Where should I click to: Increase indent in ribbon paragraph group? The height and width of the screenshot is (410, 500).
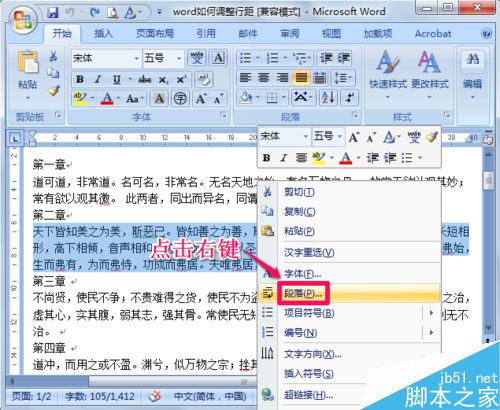pos(343,58)
